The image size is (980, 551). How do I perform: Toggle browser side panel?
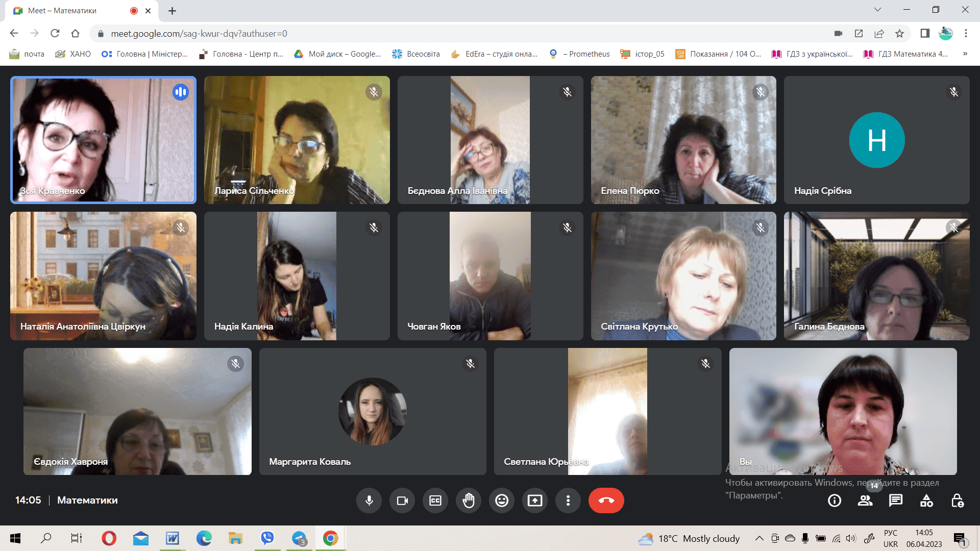925,33
